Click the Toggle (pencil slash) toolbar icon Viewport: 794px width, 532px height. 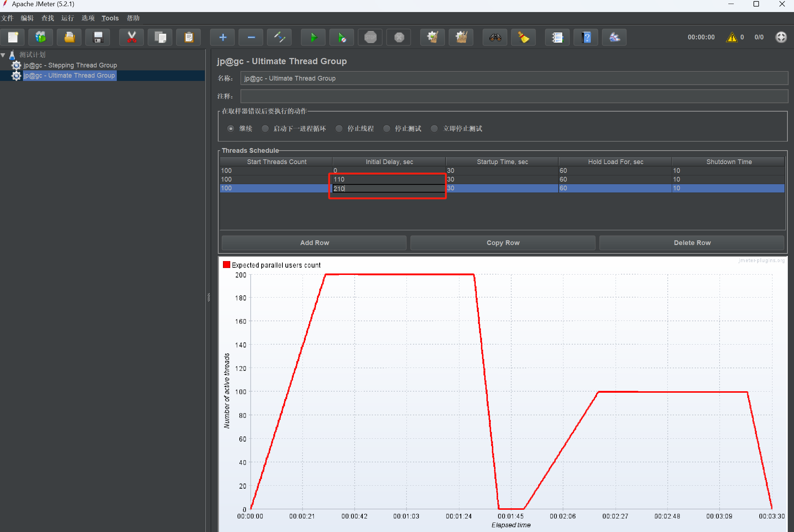(x=280, y=37)
